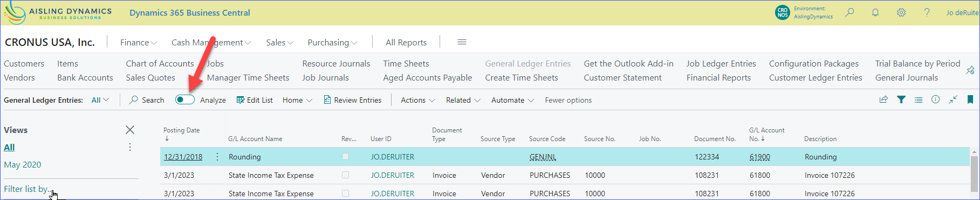Open the hamburger navigation menu
Image resolution: width=980 pixels, height=200 pixels.
click(x=462, y=42)
